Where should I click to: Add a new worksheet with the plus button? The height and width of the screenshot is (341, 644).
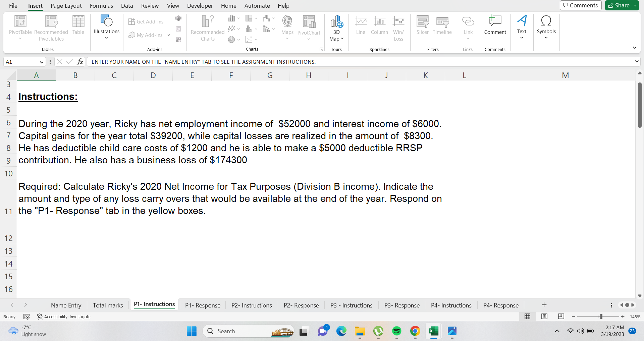(544, 305)
